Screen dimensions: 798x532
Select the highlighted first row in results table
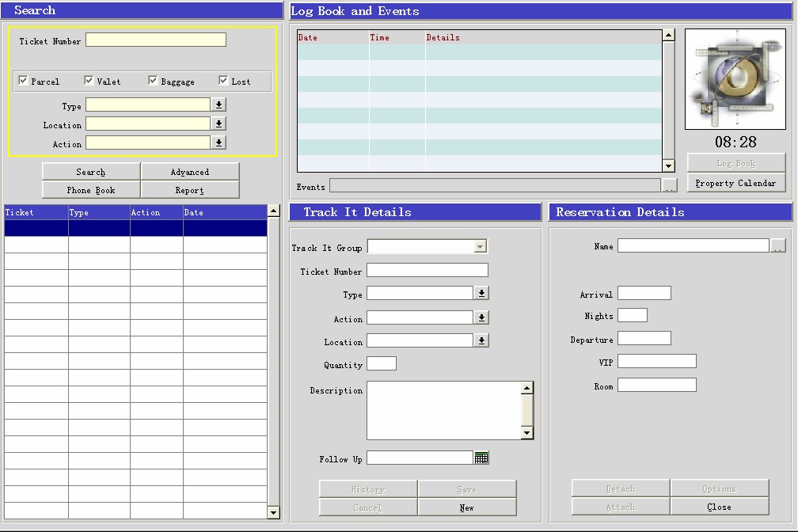coord(136,228)
